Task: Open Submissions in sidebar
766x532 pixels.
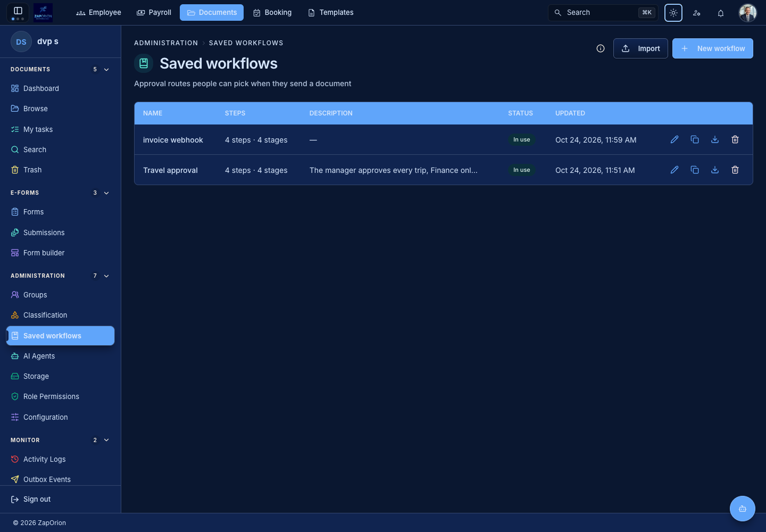Action: click(x=60, y=232)
